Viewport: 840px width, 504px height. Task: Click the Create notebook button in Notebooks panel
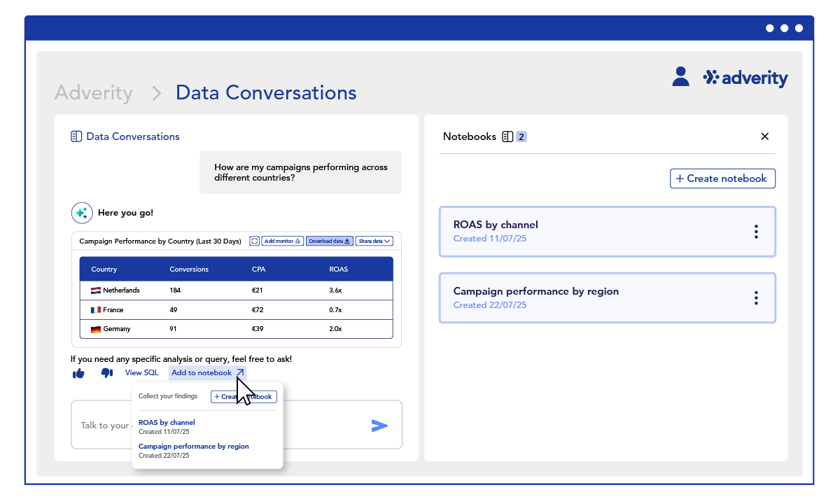pos(722,178)
